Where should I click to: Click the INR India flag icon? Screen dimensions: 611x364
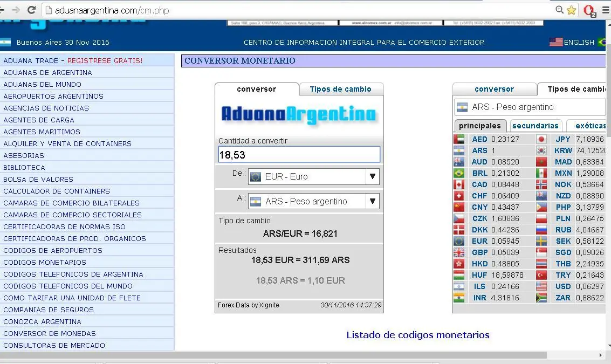(x=459, y=298)
